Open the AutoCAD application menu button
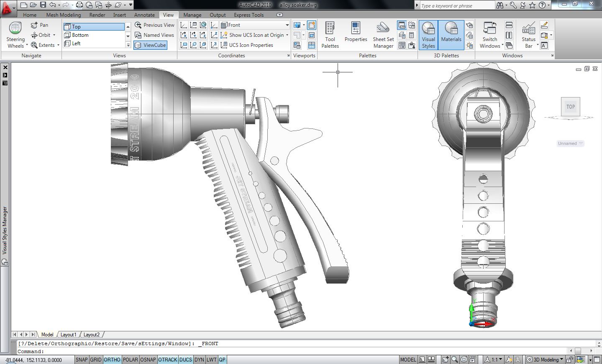 click(8, 8)
